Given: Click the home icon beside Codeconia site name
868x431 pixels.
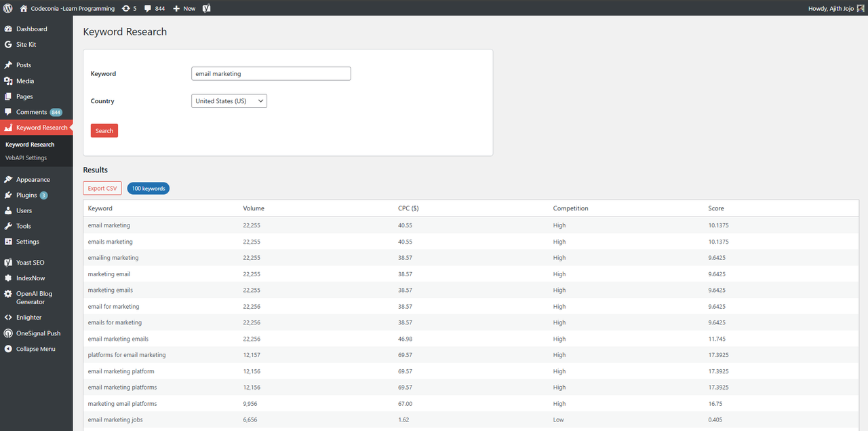Looking at the screenshot, I should pos(24,8).
